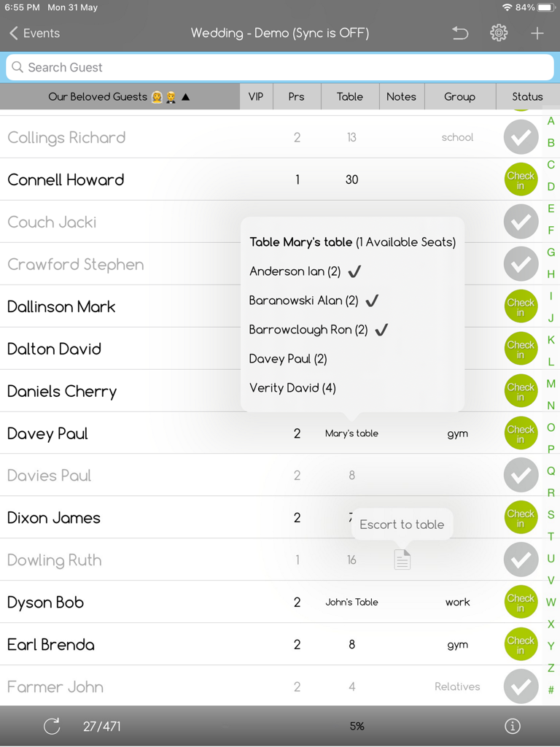Tap the search magnifier in the Search Guest field
This screenshot has width=560, height=747.
16,66
